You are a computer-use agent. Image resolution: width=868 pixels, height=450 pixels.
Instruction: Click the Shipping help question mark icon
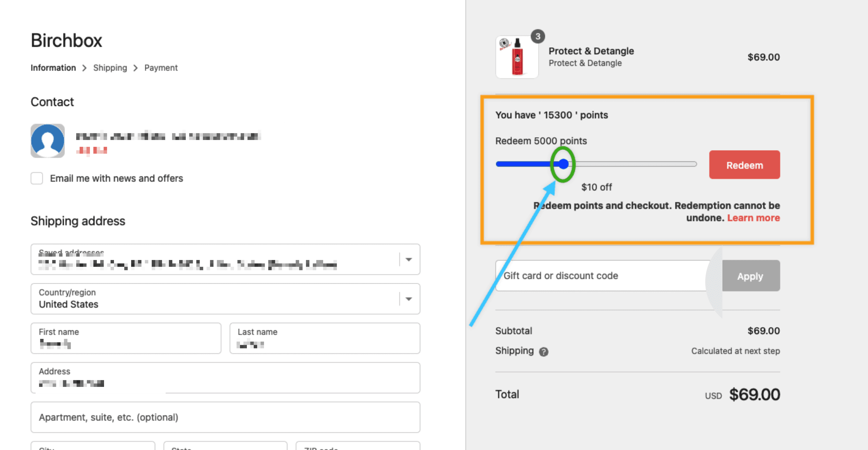543,352
